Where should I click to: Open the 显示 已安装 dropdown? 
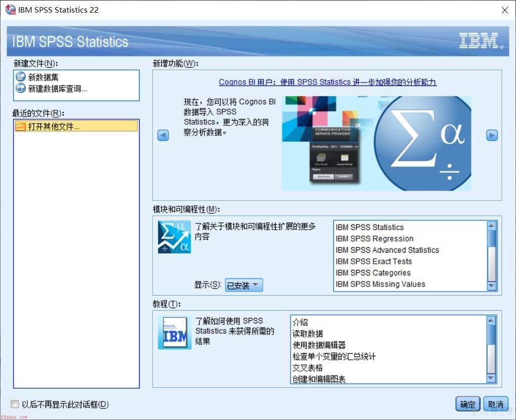tap(244, 285)
